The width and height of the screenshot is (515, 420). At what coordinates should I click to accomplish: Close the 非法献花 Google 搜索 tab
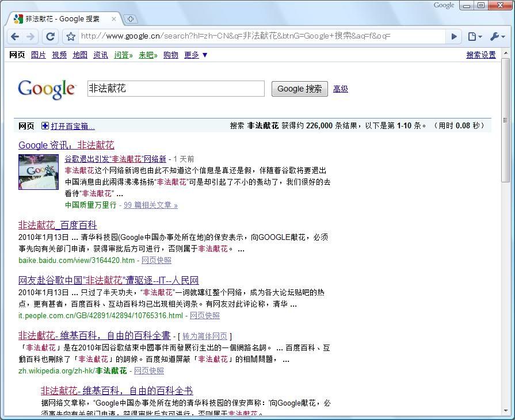tap(114, 19)
